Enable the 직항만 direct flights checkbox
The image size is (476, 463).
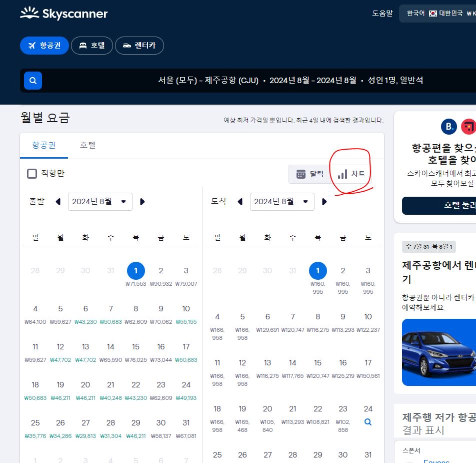tap(32, 174)
